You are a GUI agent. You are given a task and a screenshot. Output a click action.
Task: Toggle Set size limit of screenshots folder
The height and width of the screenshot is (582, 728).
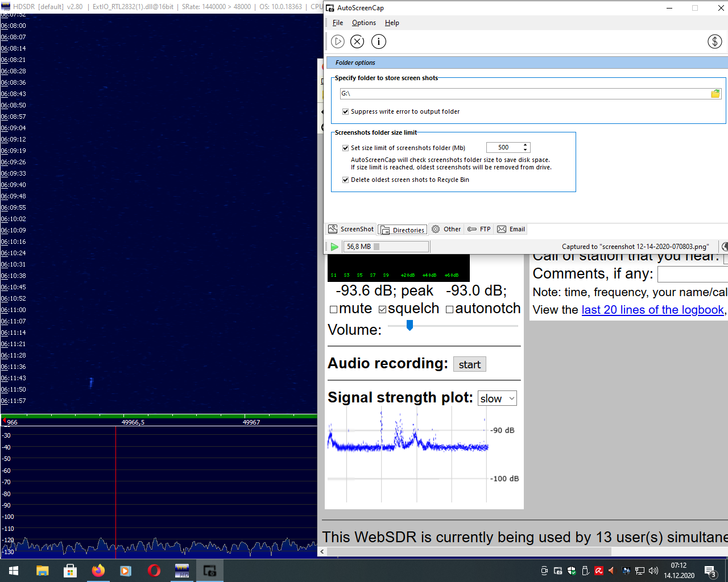pyautogui.click(x=345, y=148)
